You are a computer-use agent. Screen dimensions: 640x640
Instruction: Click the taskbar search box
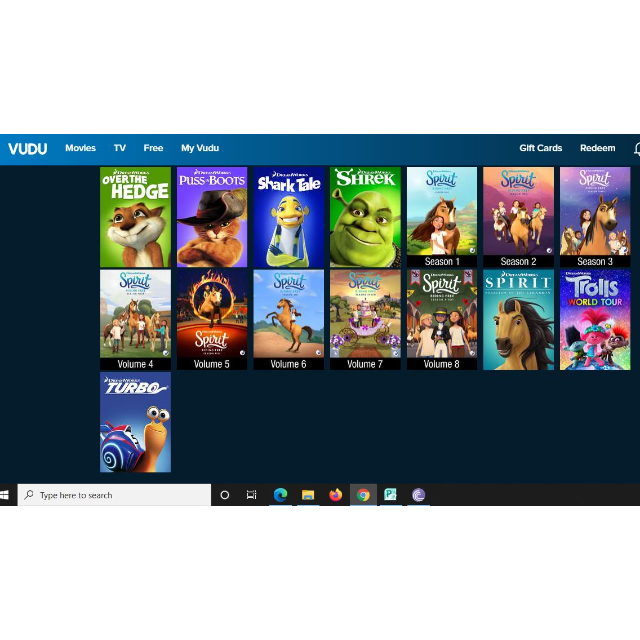tap(114, 495)
